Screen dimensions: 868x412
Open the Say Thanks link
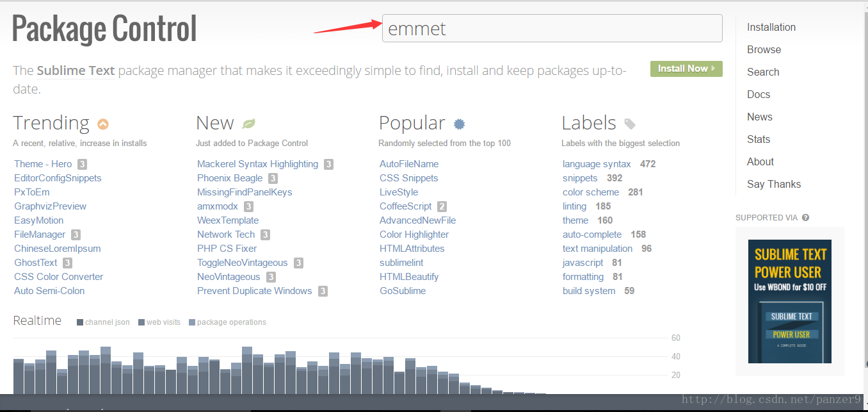click(774, 184)
